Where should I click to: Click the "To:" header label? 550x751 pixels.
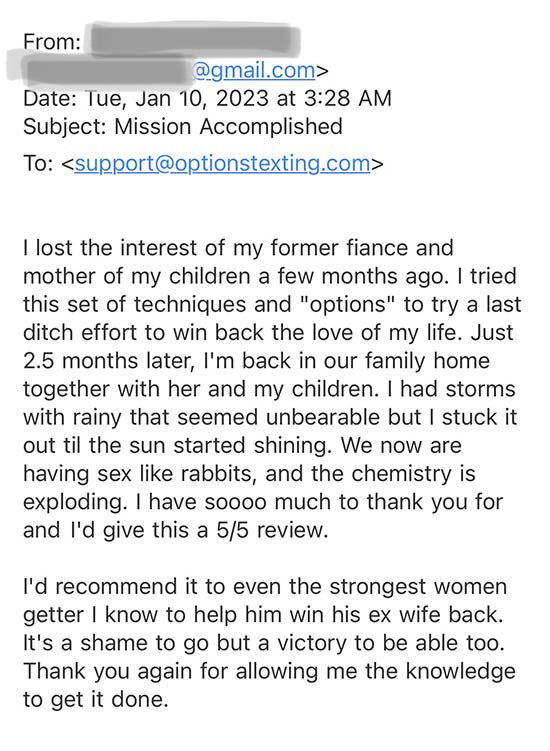pyautogui.click(x=38, y=163)
